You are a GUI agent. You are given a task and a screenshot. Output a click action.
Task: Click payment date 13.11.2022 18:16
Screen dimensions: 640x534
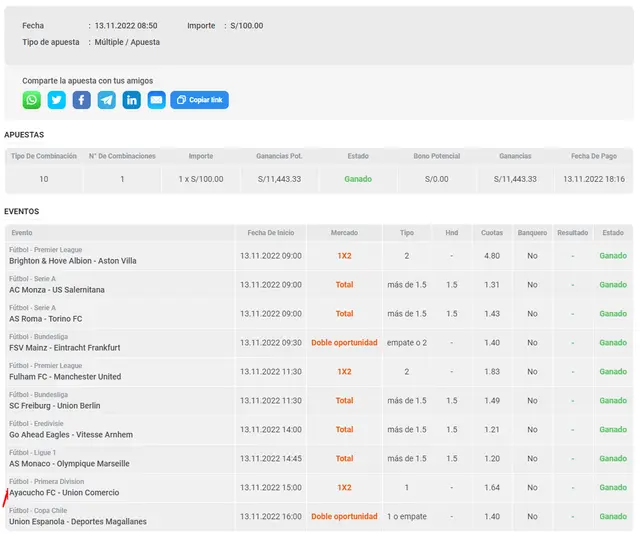click(594, 179)
